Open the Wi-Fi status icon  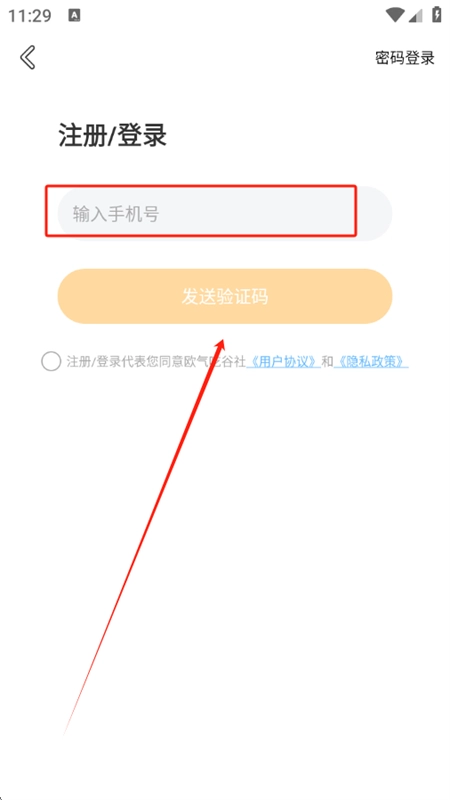pyautogui.click(x=395, y=15)
